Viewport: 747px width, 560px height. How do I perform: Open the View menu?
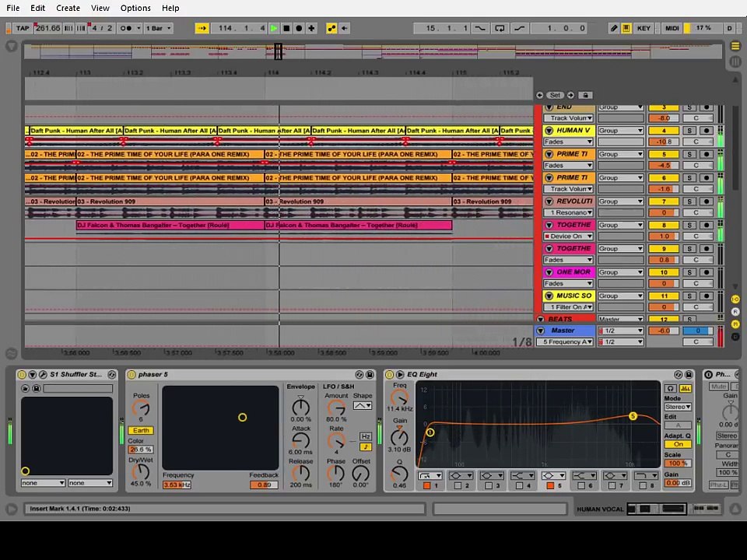(x=100, y=8)
